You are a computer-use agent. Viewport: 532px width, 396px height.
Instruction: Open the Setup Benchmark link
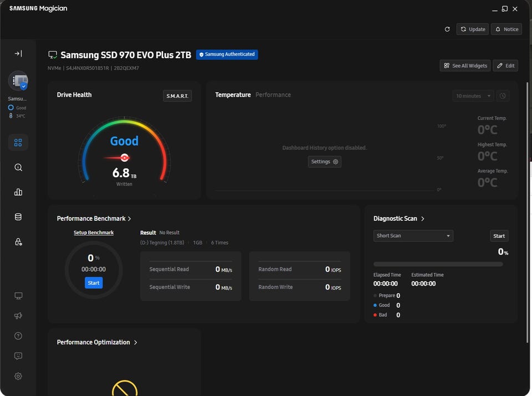pyautogui.click(x=94, y=232)
